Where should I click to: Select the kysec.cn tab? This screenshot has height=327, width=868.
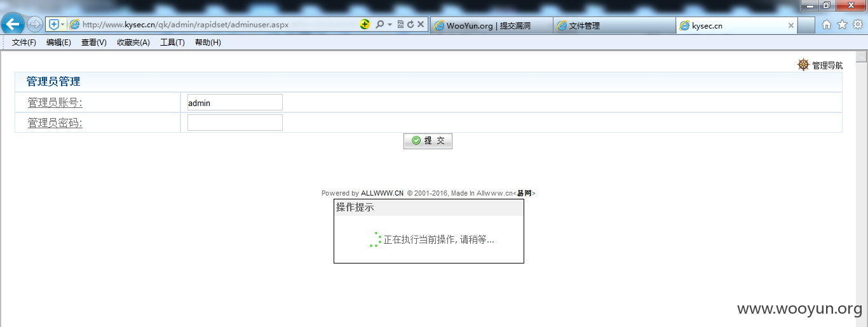732,25
